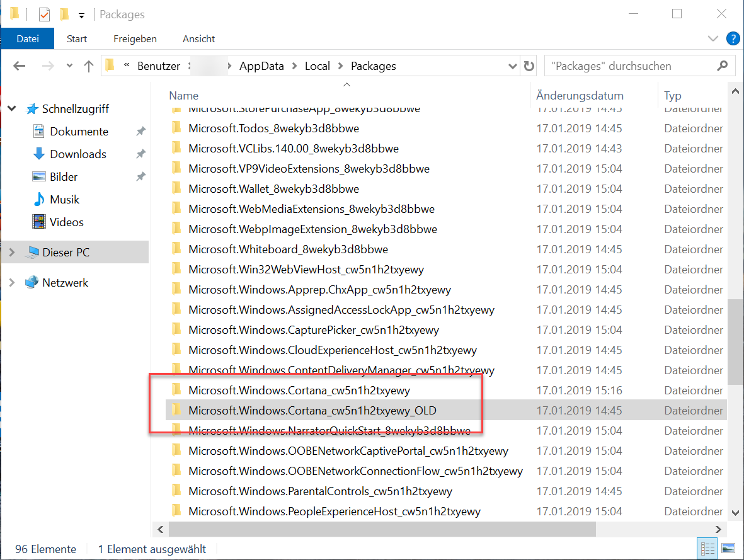Screen dimensions: 744x560
Task: Click the Benutzer breadcrumb
Action: coord(159,66)
